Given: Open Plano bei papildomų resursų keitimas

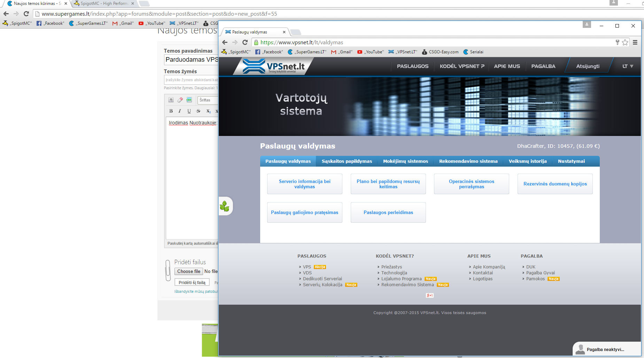Looking at the screenshot, I should click(x=388, y=184).
